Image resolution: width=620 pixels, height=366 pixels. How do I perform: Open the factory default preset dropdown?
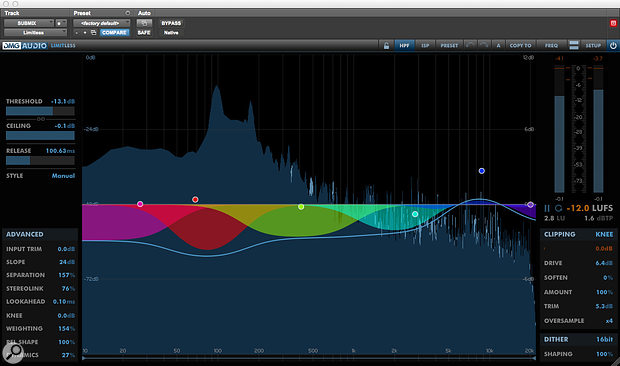(102, 23)
